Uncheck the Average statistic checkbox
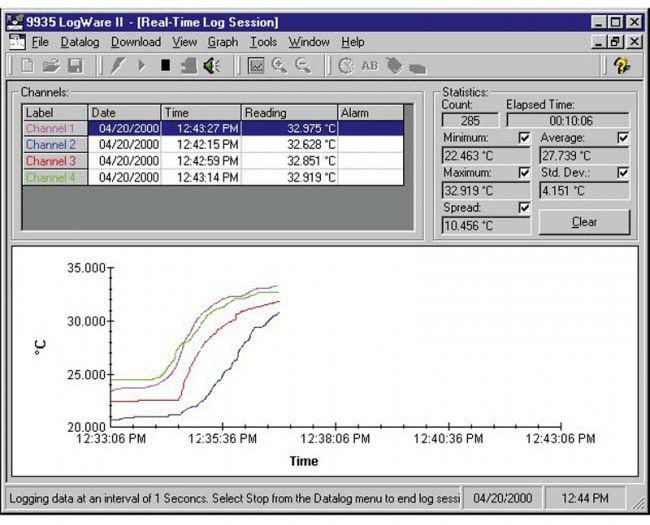This screenshot has height=525, width=650. pos(623,138)
